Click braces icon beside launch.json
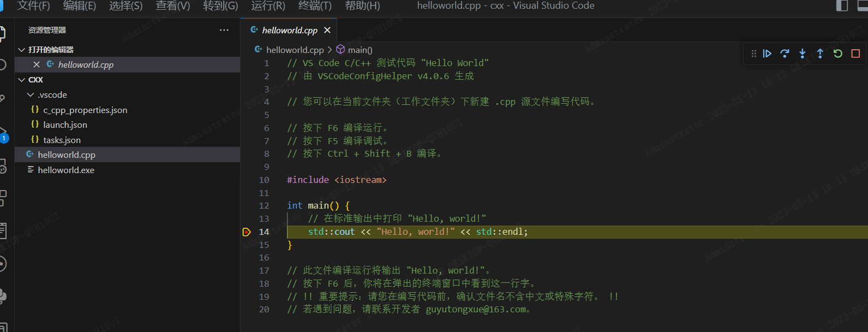Viewport: 868px width, 332px height. [x=35, y=124]
